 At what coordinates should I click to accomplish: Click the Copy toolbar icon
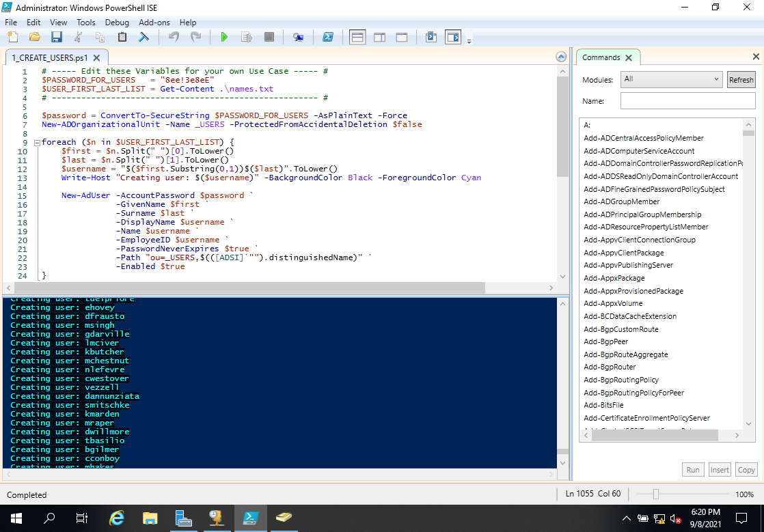pyautogui.click(x=100, y=37)
